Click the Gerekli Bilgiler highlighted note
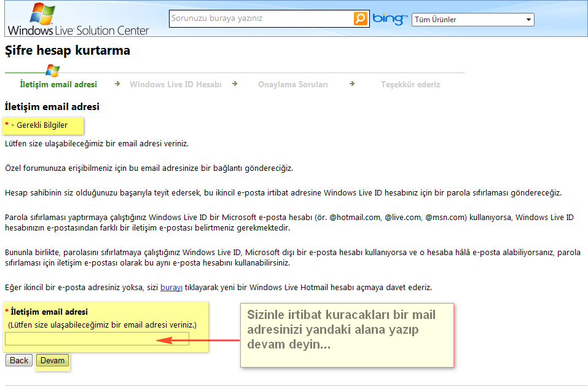 tap(42, 125)
